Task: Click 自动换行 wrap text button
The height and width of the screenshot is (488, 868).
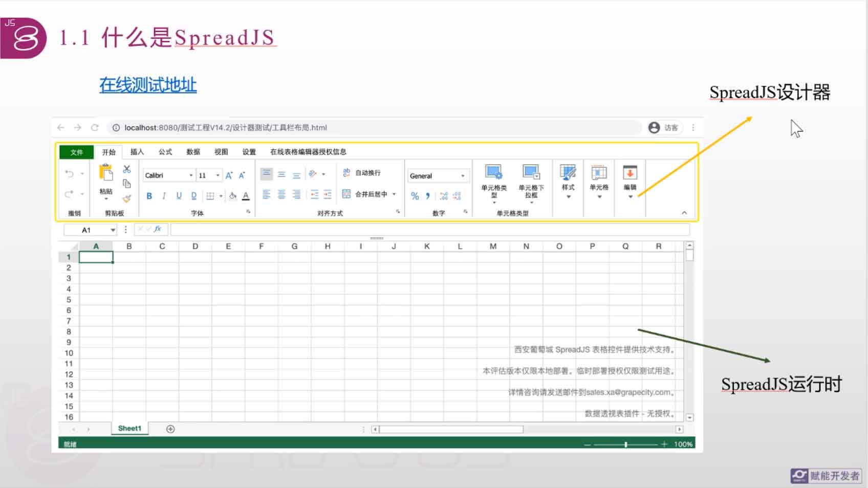Action: point(362,173)
